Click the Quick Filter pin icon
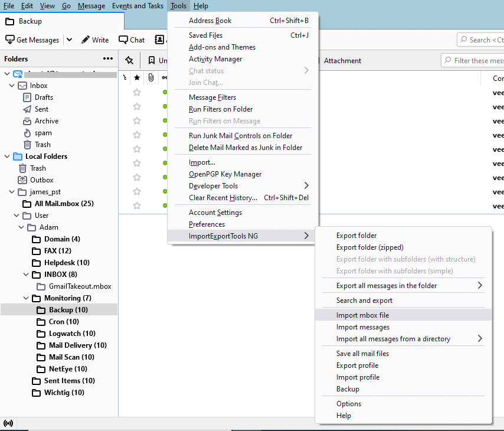This screenshot has height=431, width=504. pyautogui.click(x=129, y=60)
